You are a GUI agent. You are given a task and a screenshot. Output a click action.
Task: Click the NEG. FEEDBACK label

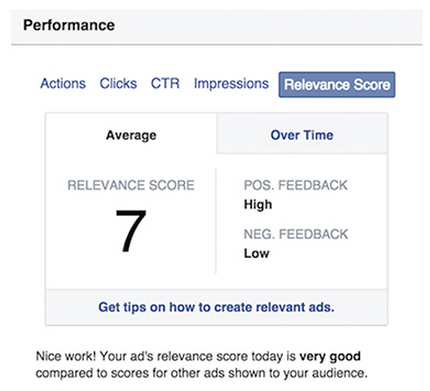pos(296,234)
